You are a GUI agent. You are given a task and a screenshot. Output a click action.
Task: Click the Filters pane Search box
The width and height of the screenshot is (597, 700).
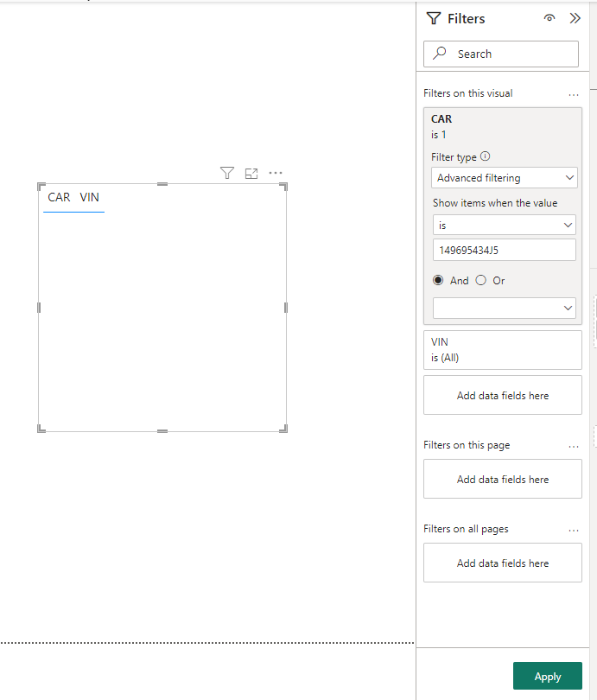(x=501, y=54)
